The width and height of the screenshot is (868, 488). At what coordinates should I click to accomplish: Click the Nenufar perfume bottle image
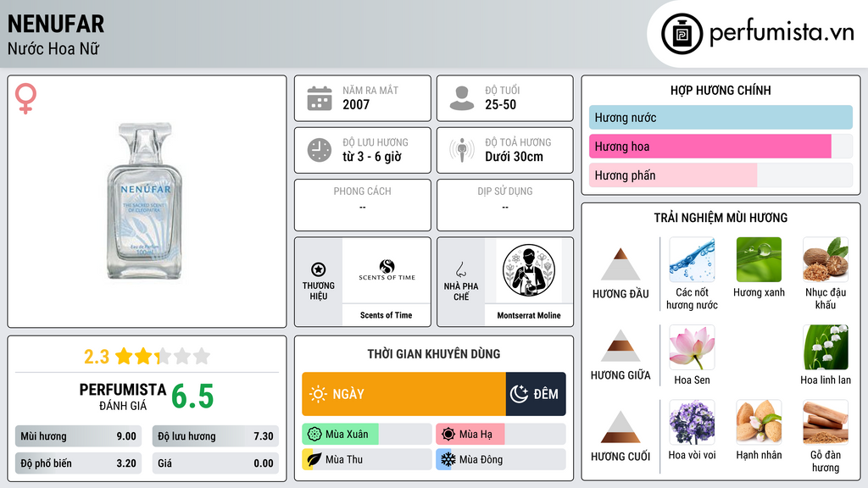point(144,202)
